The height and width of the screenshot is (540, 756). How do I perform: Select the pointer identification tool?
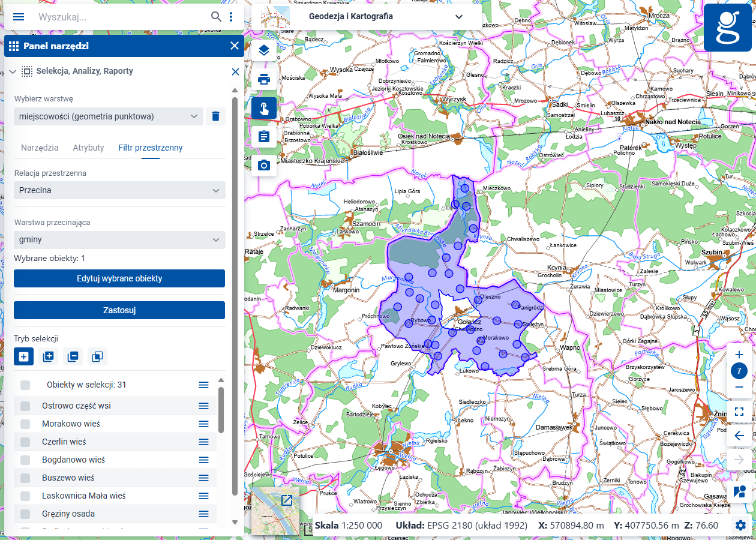263,108
